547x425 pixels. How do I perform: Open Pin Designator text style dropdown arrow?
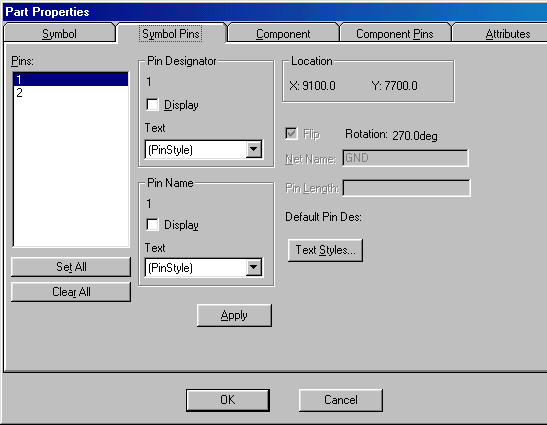coord(254,149)
